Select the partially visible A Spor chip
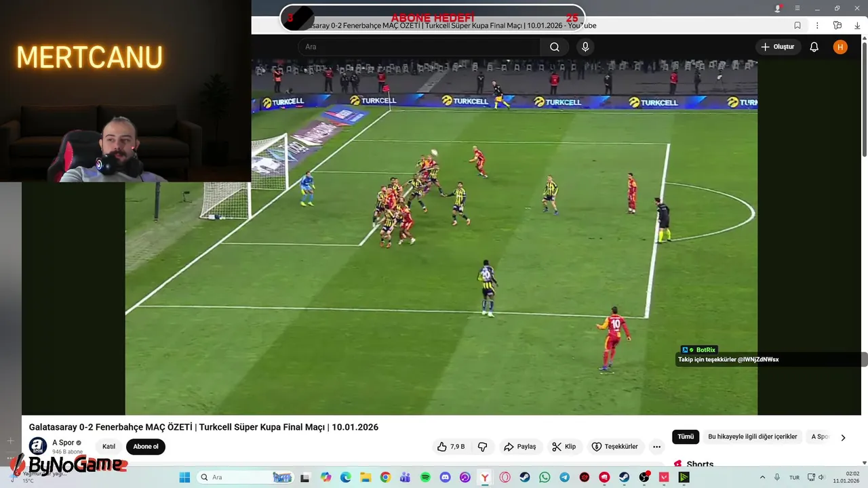The height and width of the screenshot is (488, 868). pyautogui.click(x=820, y=436)
